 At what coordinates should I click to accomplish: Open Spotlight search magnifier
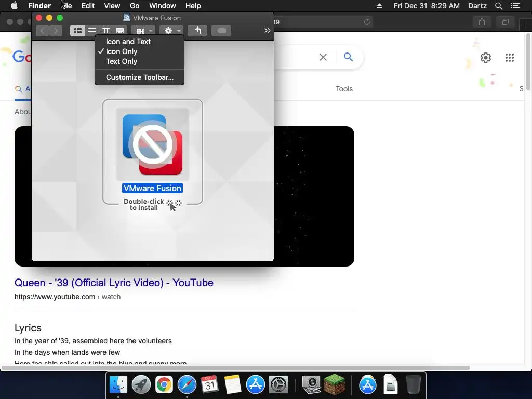click(x=498, y=5)
